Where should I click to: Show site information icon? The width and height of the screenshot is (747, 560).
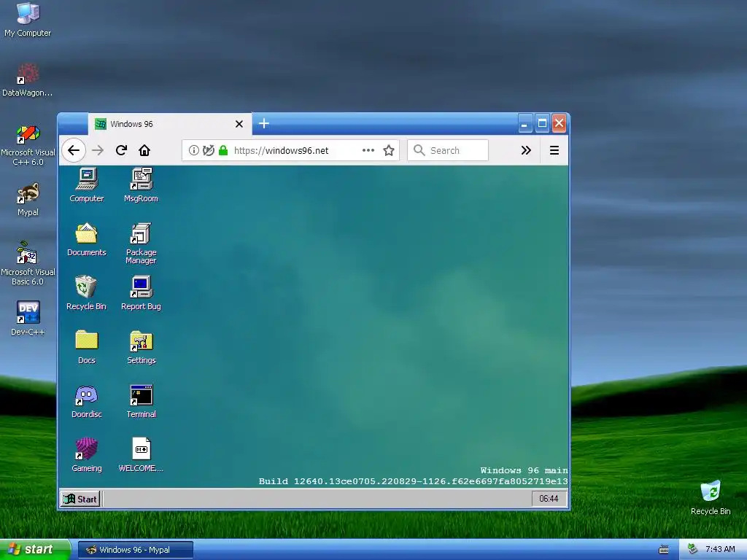[194, 150]
